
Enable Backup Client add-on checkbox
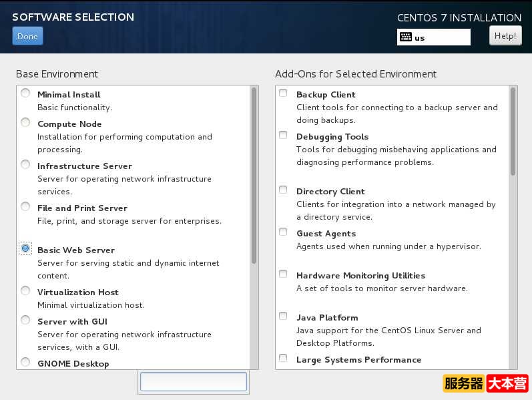click(x=283, y=93)
